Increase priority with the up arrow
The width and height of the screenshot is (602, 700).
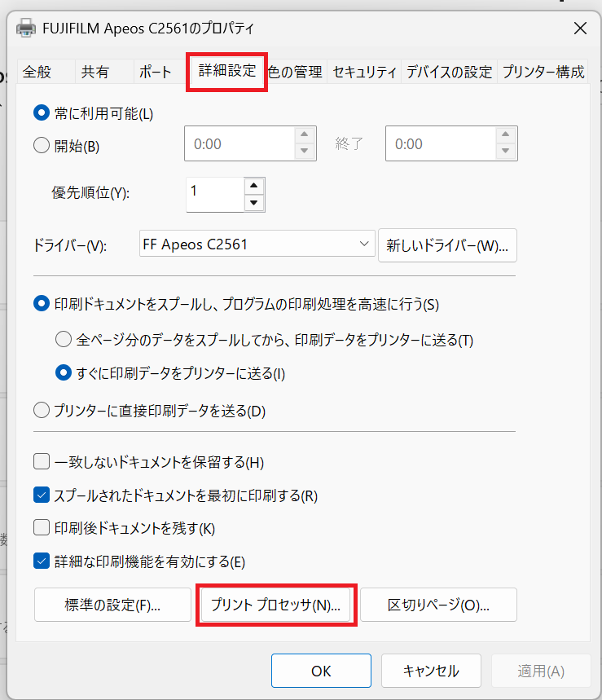pyautogui.click(x=254, y=186)
